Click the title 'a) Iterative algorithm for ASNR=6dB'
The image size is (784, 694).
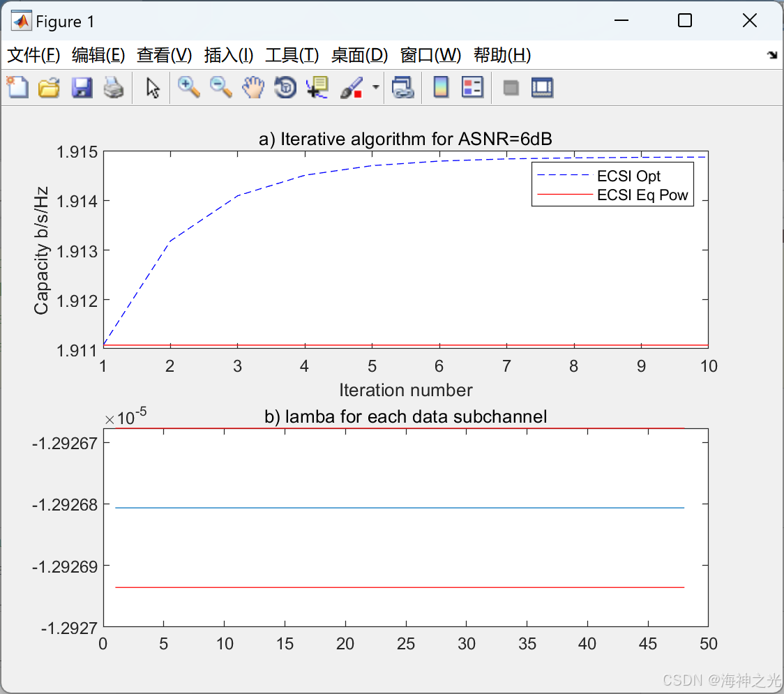click(405, 139)
